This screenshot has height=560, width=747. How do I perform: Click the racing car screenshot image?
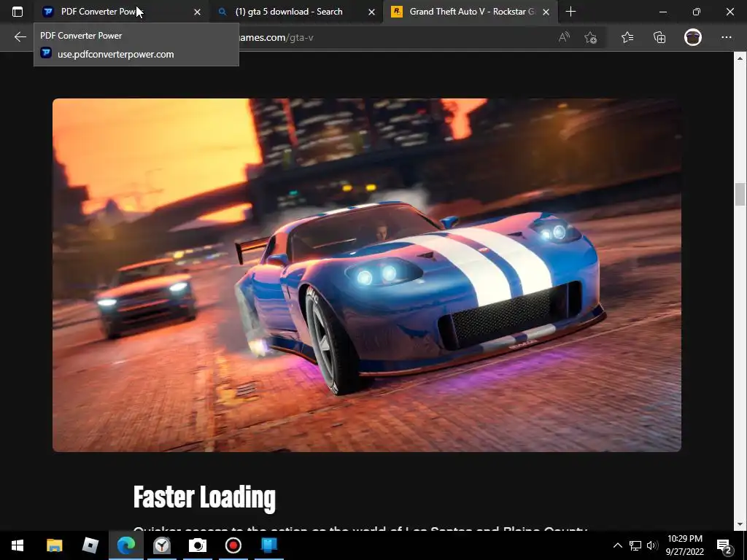coord(367,275)
